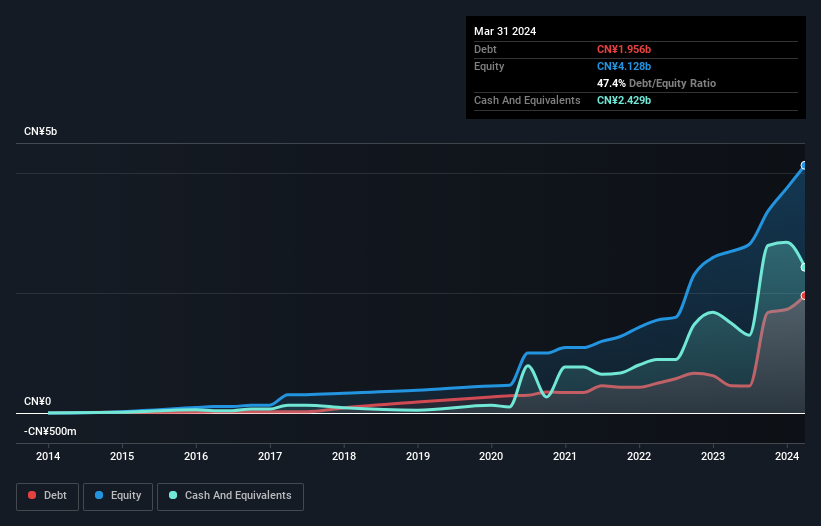
Task: Click the Debt row label in tooltip
Action: [x=485, y=49]
